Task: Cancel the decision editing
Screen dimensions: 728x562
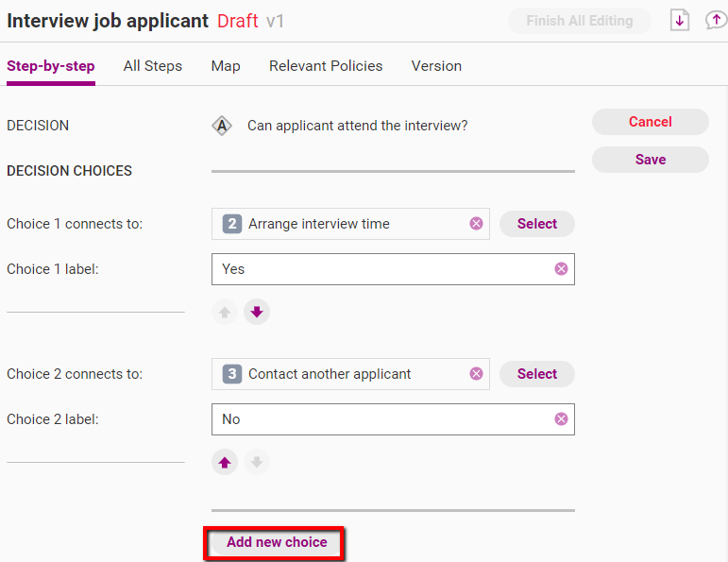Action: [651, 122]
